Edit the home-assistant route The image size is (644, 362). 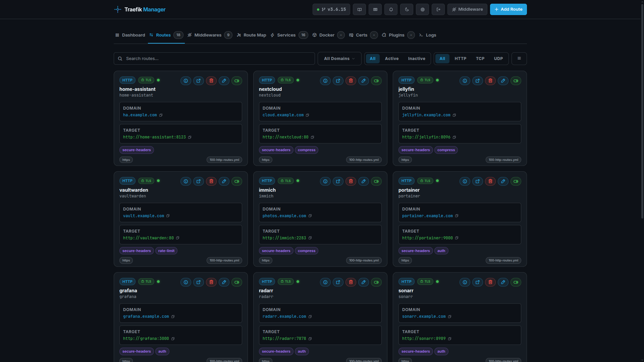click(224, 81)
